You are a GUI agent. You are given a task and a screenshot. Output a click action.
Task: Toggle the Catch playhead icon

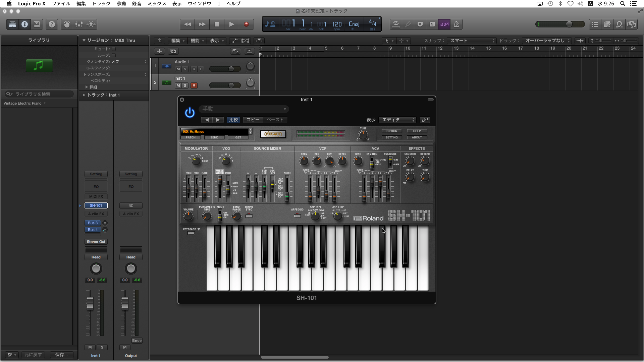259,41
